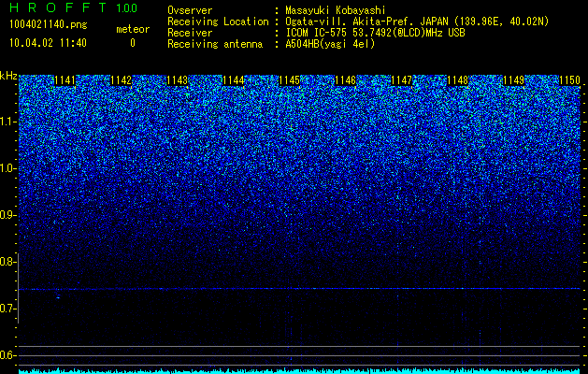Select the filename 1004021140.png
Viewport: 588px width, 374px height.
[49, 25]
